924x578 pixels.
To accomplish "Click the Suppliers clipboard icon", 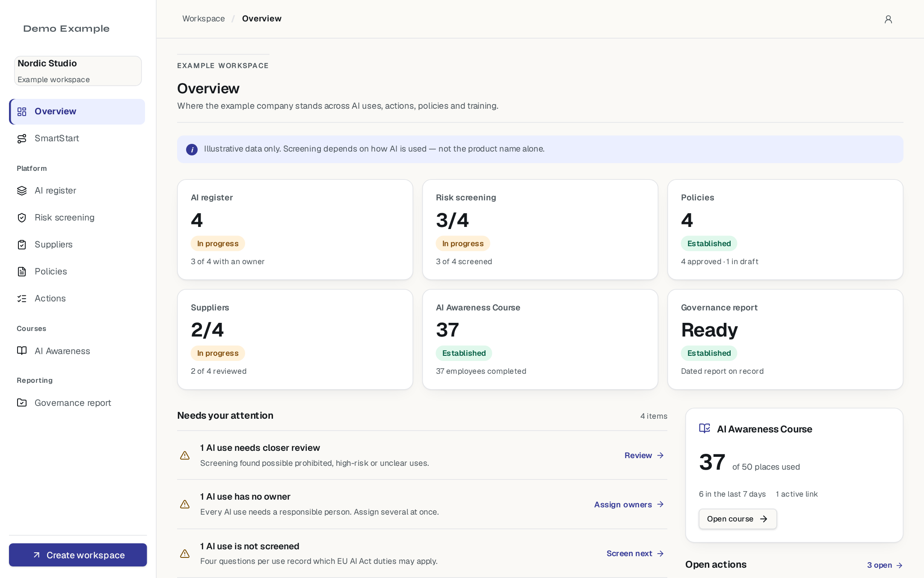I will [22, 245].
